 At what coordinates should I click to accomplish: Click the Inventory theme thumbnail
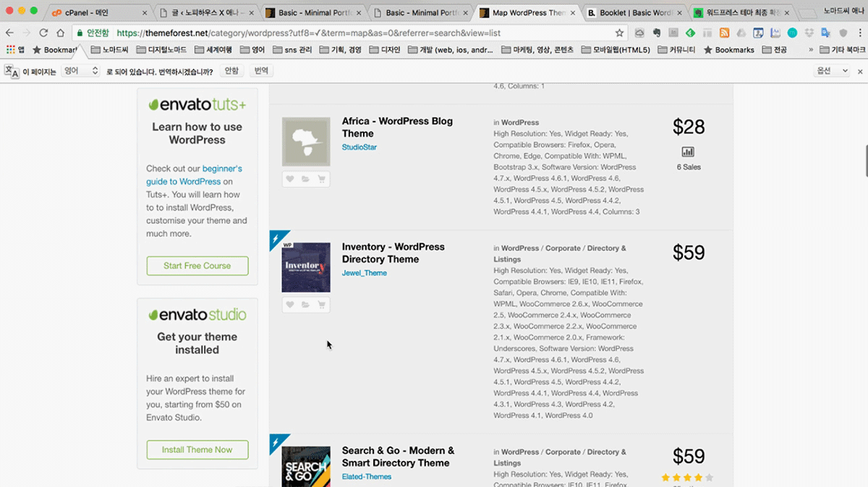click(x=306, y=268)
